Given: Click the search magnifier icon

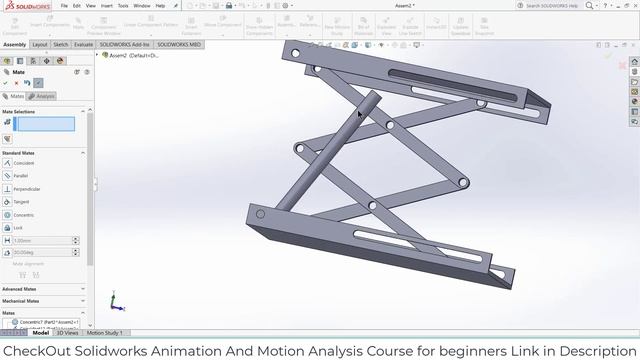Looking at the screenshot, I should point(589,6).
